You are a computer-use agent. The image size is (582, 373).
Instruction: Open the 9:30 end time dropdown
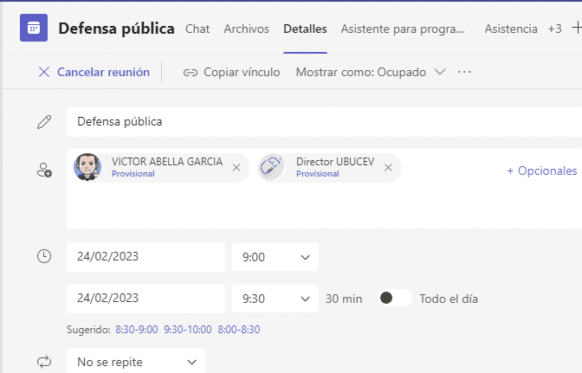tap(275, 298)
